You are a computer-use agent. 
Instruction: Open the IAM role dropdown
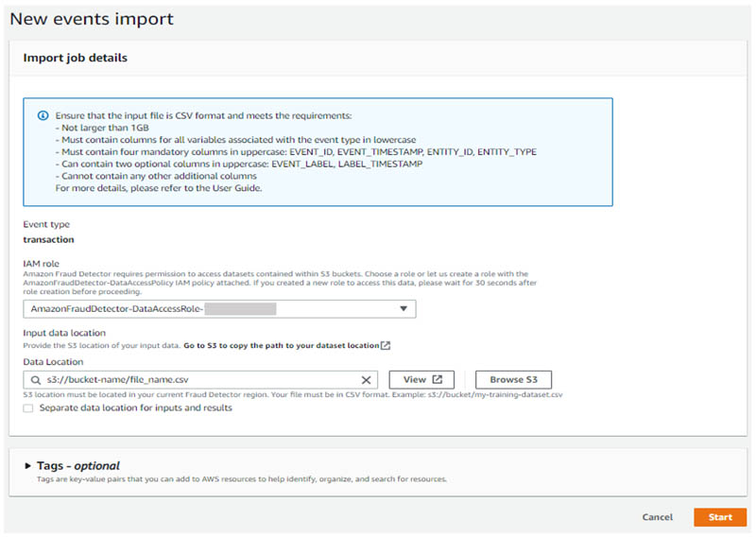[219, 309]
